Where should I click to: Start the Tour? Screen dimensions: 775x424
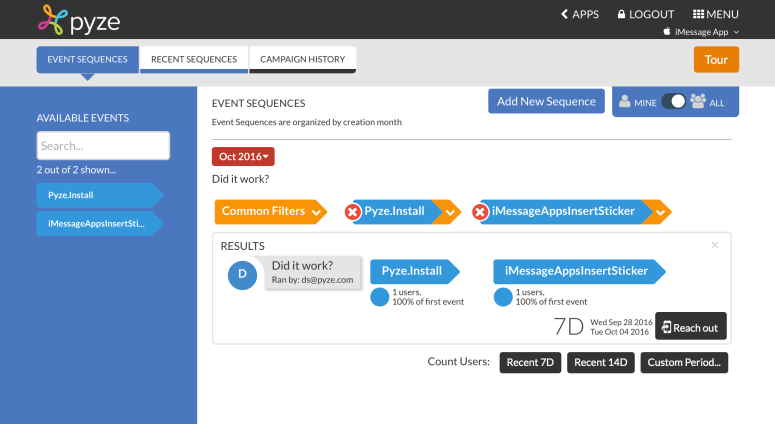[x=716, y=60]
